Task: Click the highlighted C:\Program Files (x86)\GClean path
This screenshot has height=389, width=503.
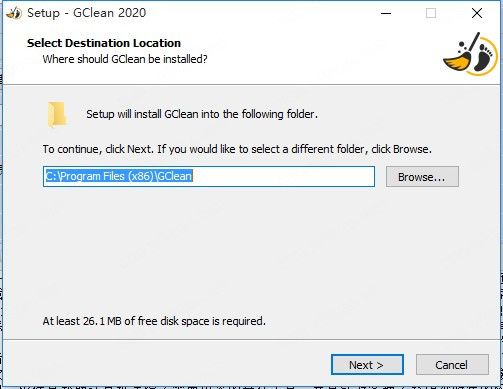Action: point(119,176)
